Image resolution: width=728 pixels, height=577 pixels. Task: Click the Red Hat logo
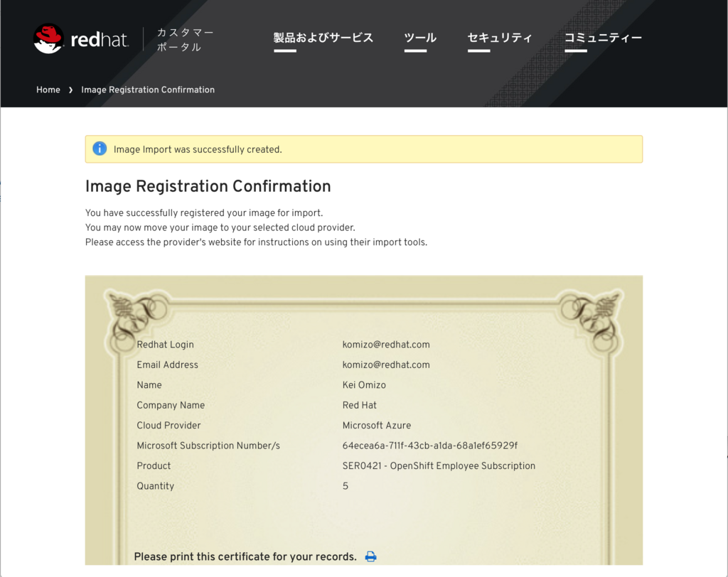(x=81, y=38)
